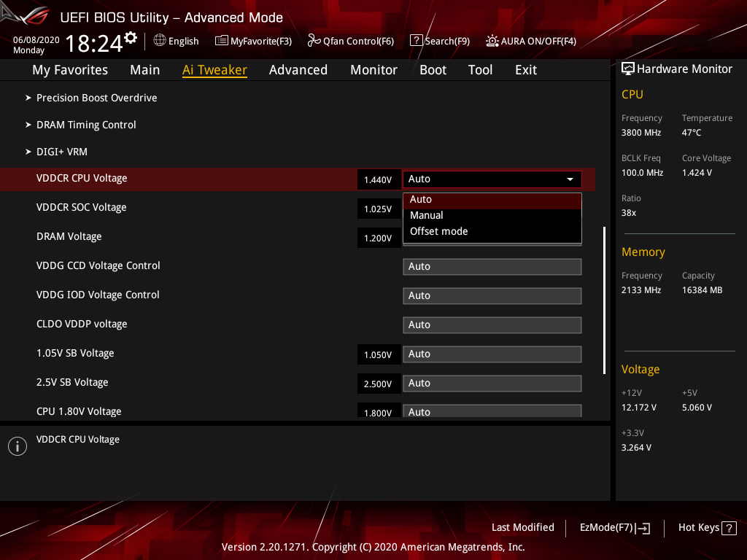This screenshot has width=747, height=560.
Task: Open MyFavorite list icon
Action: [x=222, y=41]
